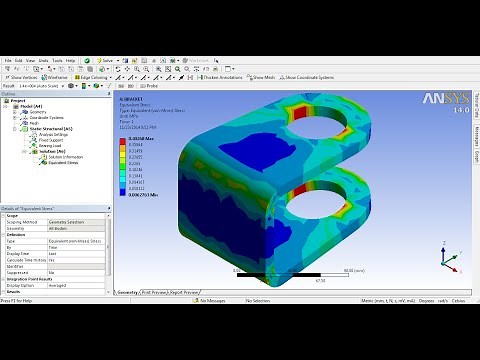Click the XYZ triad axis indicator
Screen dimensions: 480x360
(x=451, y=257)
